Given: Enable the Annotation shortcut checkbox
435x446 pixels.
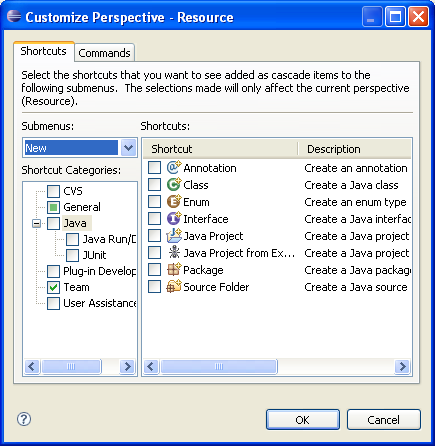Looking at the screenshot, I should coord(154,167).
